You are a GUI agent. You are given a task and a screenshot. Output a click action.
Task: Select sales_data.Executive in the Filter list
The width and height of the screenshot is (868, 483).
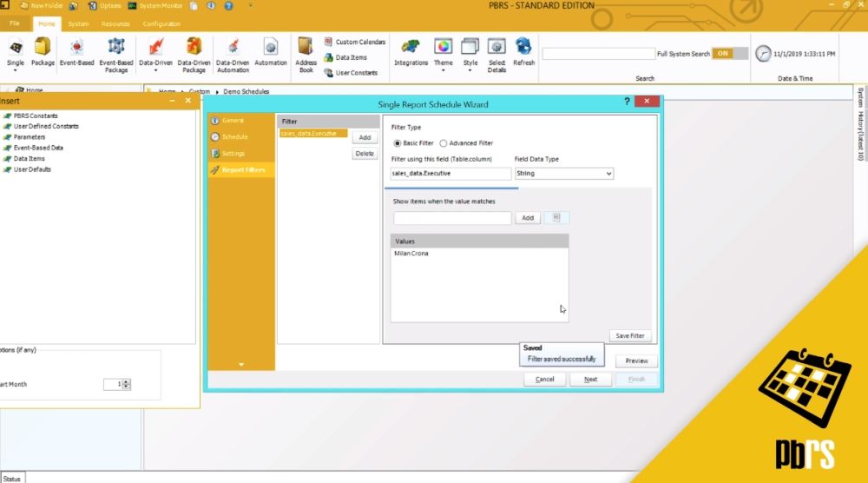coord(313,134)
